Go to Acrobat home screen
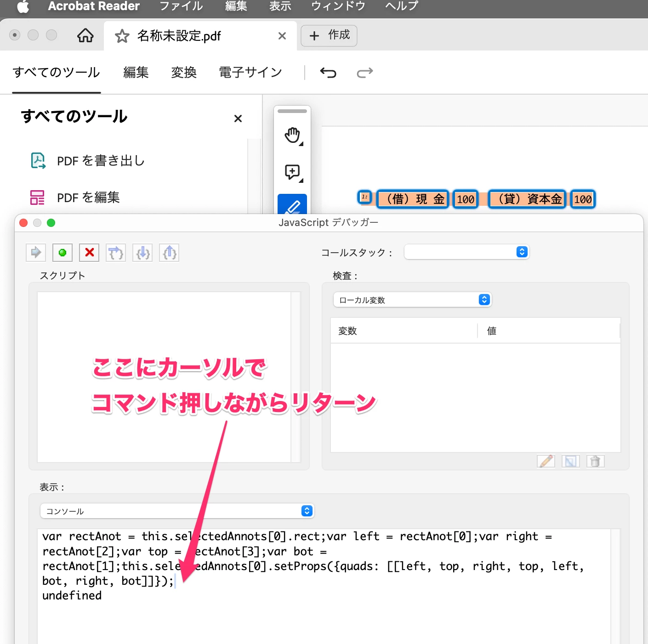The width and height of the screenshot is (648, 644). coord(85,35)
